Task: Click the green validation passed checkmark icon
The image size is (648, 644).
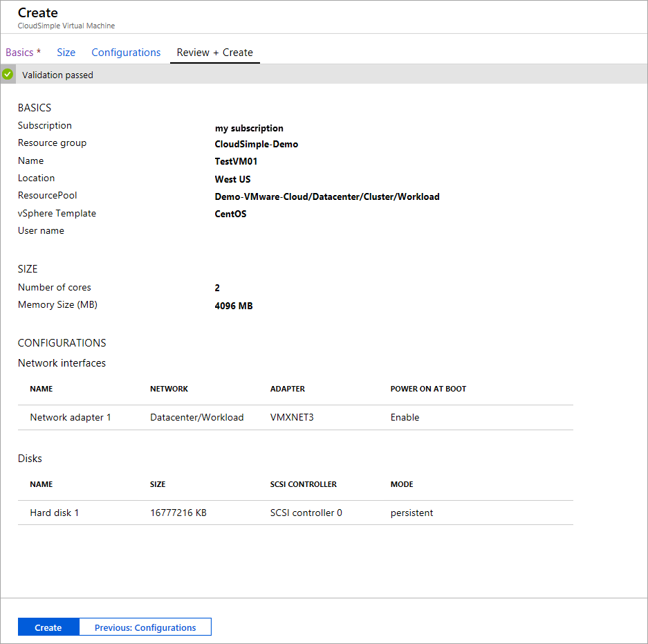Action: pos(7,74)
